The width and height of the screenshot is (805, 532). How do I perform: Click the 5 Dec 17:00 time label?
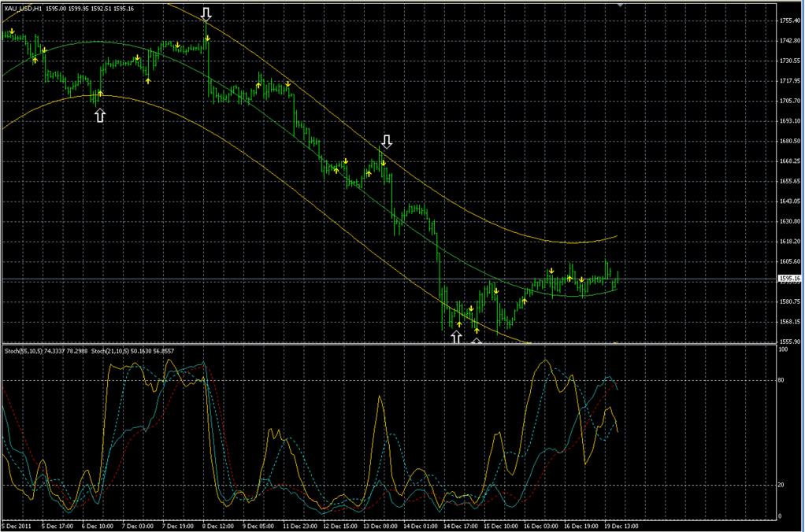[57, 526]
